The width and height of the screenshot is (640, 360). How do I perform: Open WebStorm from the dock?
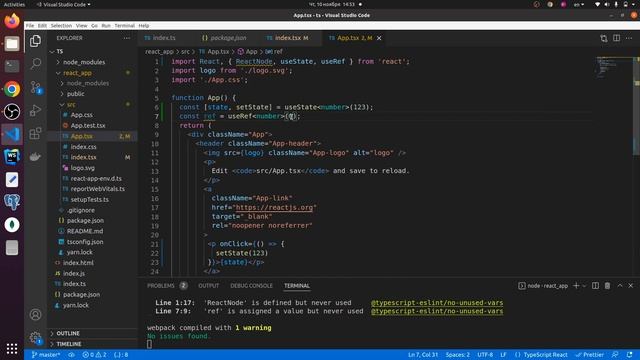[12, 157]
